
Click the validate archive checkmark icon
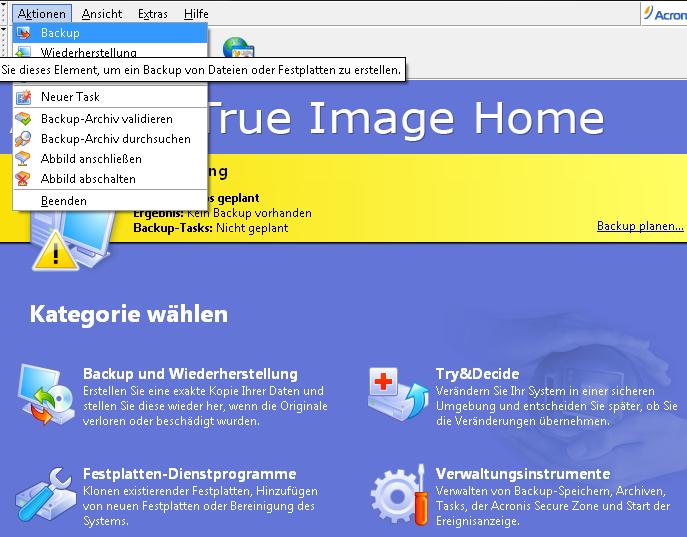[x=23, y=119]
